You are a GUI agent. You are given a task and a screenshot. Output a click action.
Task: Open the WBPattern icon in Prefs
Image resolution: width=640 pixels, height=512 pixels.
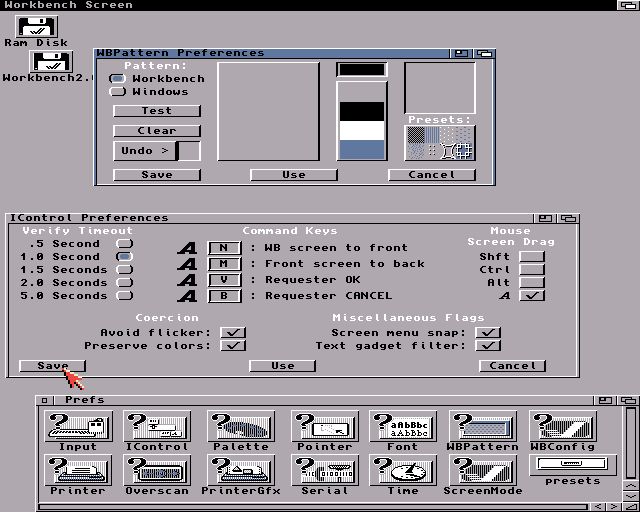[482, 426]
